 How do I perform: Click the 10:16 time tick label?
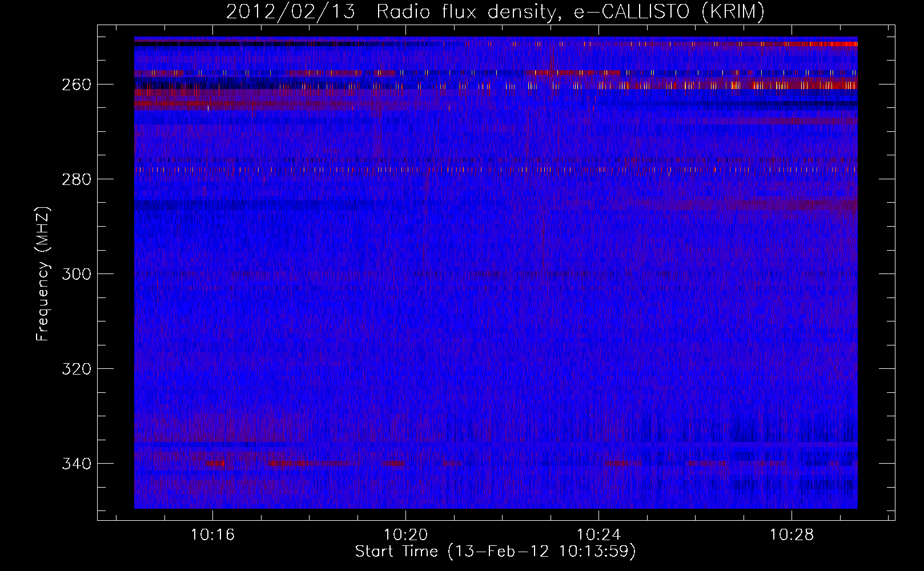[212, 535]
